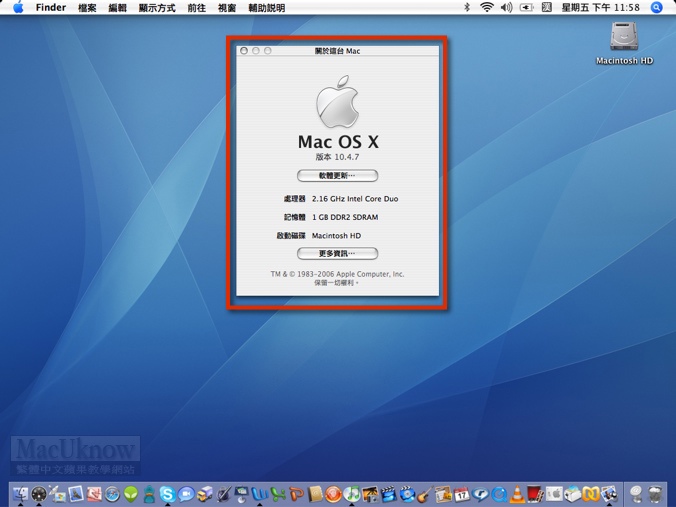Close the 關於這台 Mac window

(x=244, y=51)
